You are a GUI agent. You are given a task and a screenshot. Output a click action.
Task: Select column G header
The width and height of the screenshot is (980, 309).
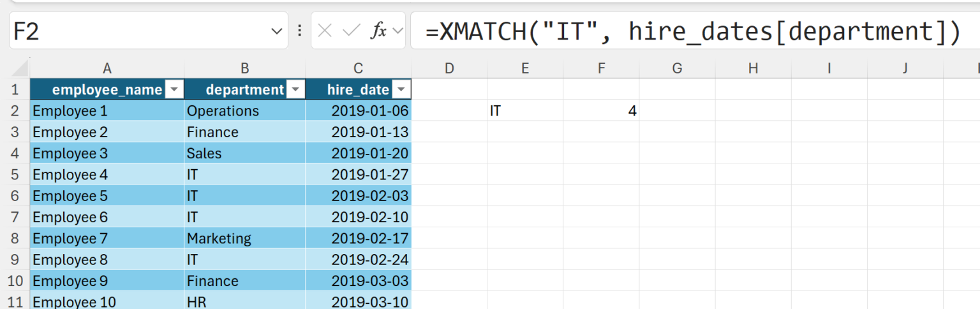677,68
